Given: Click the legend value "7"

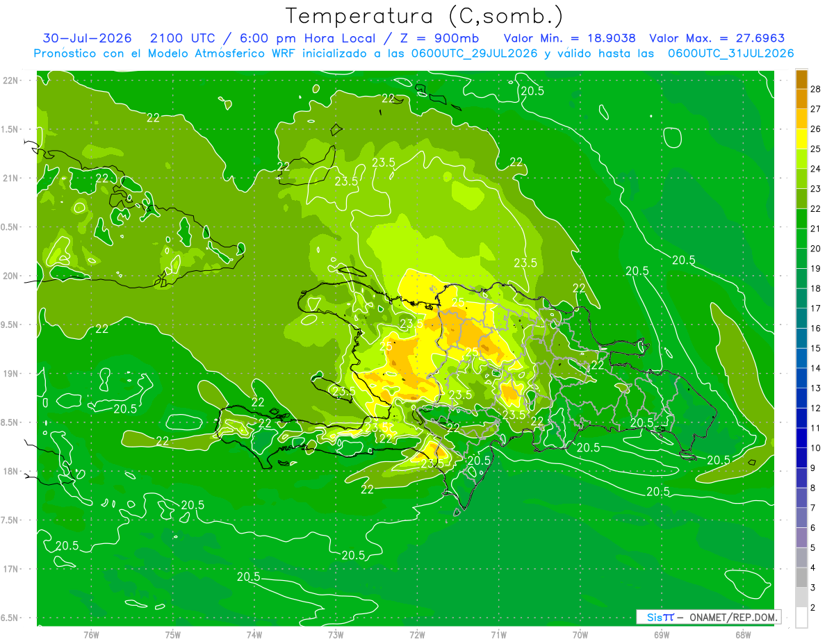Looking at the screenshot, I should 813,508.
